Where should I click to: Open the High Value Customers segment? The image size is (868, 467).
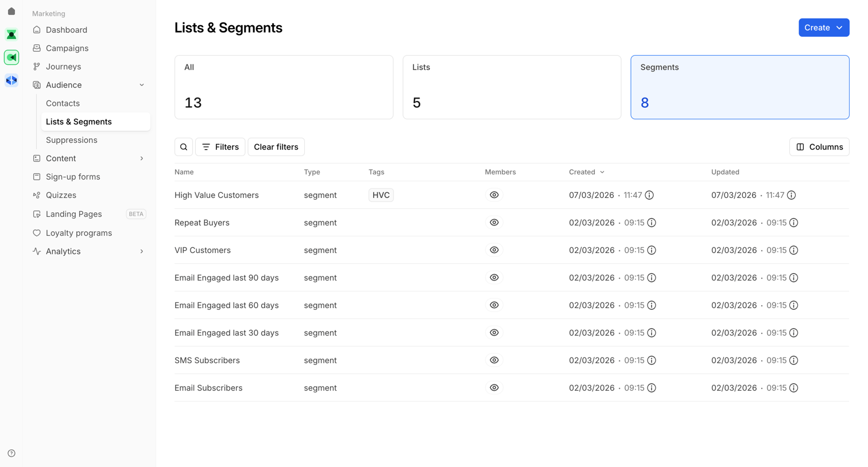click(x=216, y=195)
